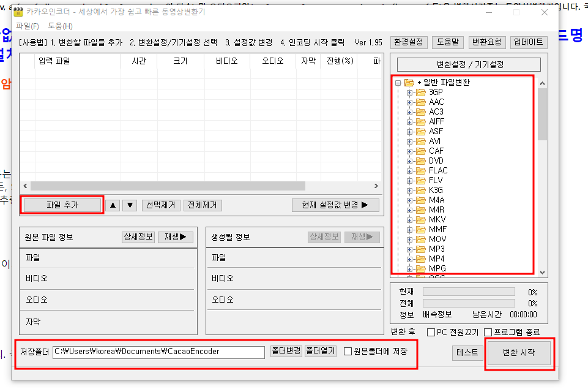This screenshot has width=588, height=389.
Task: Click the 입력 파일 column header
Action: point(78,61)
